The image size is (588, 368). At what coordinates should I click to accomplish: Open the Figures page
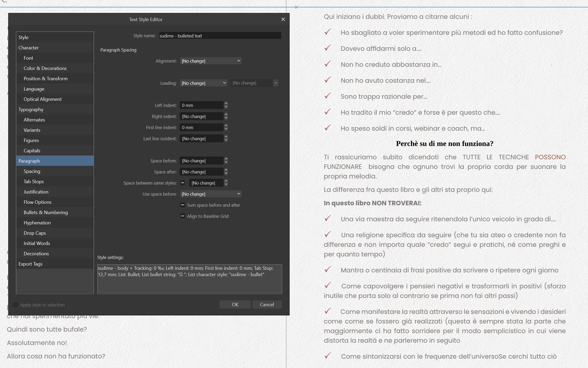pos(55,140)
